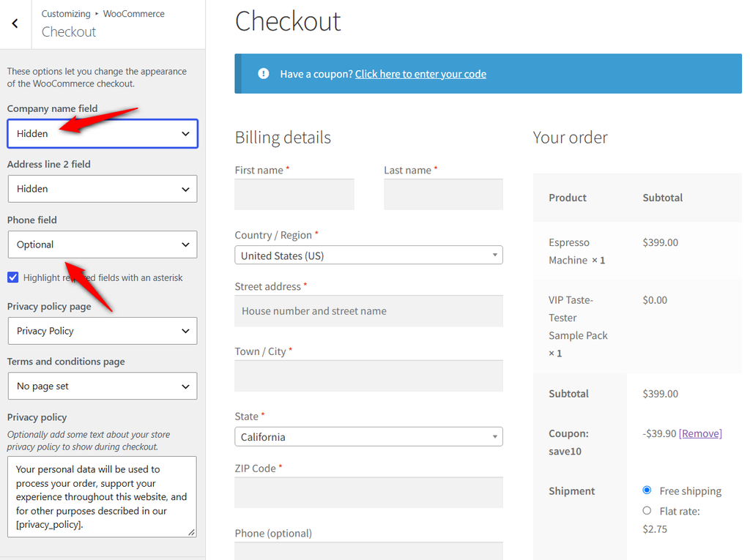Screen dimensions: 750x560
Task: Focus the Last name input
Action: pyautogui.click(x=443, y=194)
